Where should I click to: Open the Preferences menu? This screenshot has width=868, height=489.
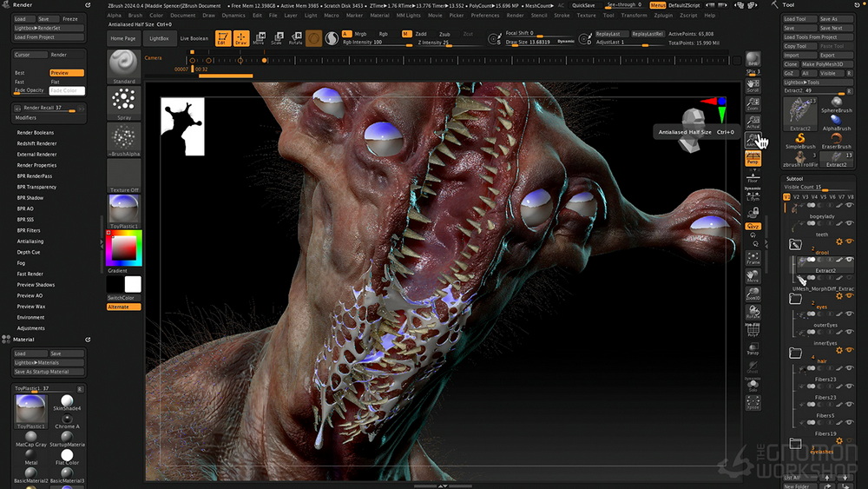[x=485, y=16]
